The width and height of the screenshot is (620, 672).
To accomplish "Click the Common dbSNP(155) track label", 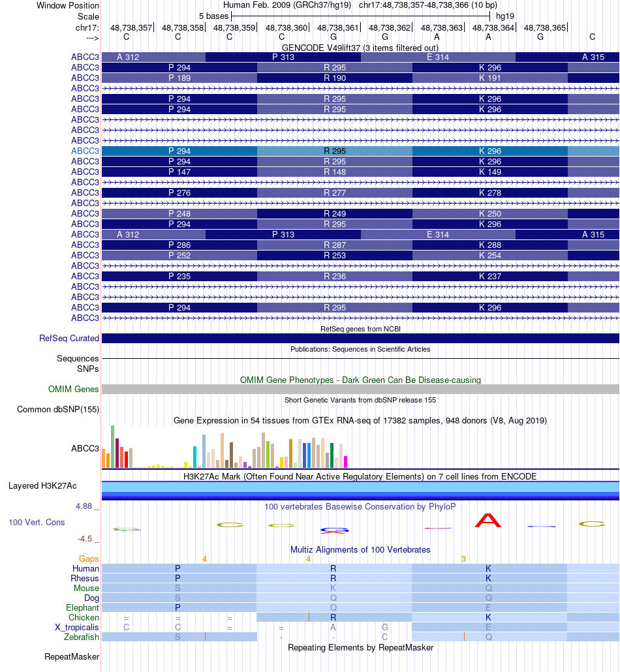I will click(58, 409).
